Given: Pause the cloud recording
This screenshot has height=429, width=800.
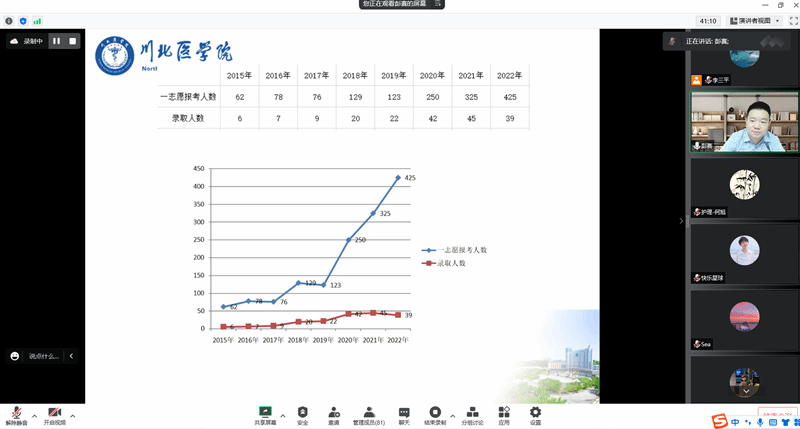Looking at the screenshot, I should [x=56, y=41].
